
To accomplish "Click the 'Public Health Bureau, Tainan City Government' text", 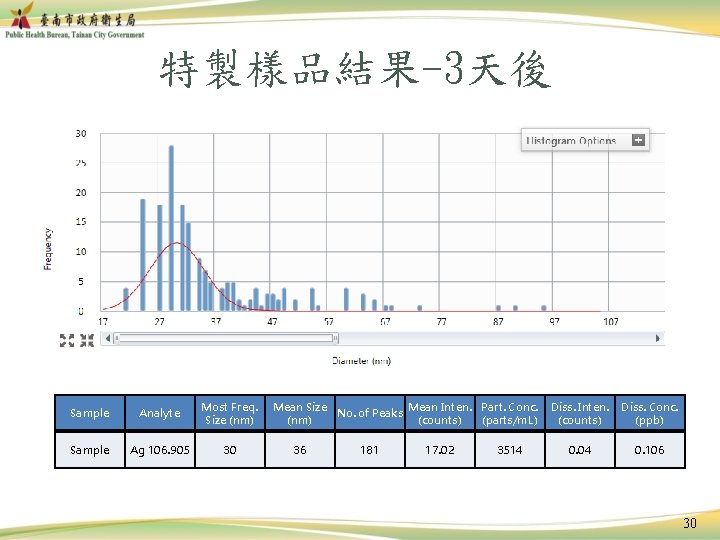I will tap(74, 35).
